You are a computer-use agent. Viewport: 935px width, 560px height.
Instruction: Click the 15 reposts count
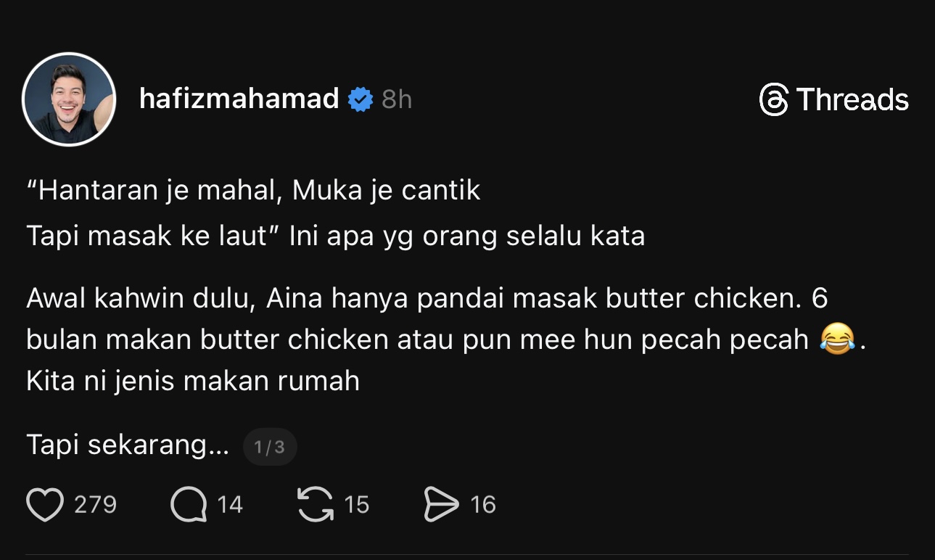[x=356, y=505]
